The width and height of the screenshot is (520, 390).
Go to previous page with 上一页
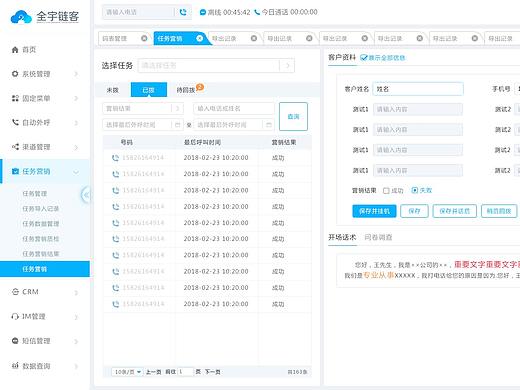(x=153, y=372)
